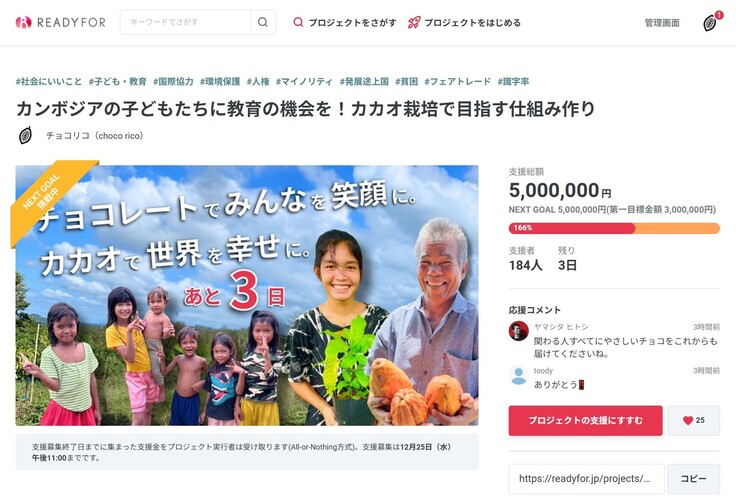736x500 pixels.
Task: Open プロジェクトをさがす menu item
Action: (x=345, y=23)
